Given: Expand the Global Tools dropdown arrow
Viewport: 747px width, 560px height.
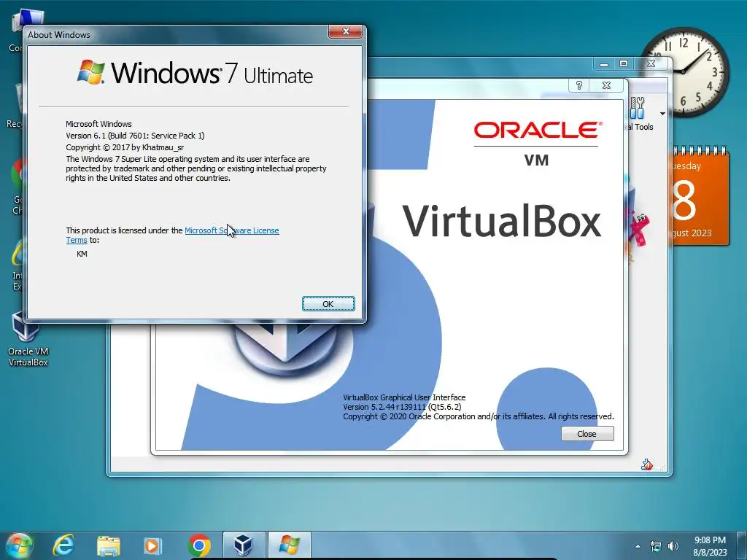Looking at the screenshot, I should pyautogui.click(x=662, y=113).
